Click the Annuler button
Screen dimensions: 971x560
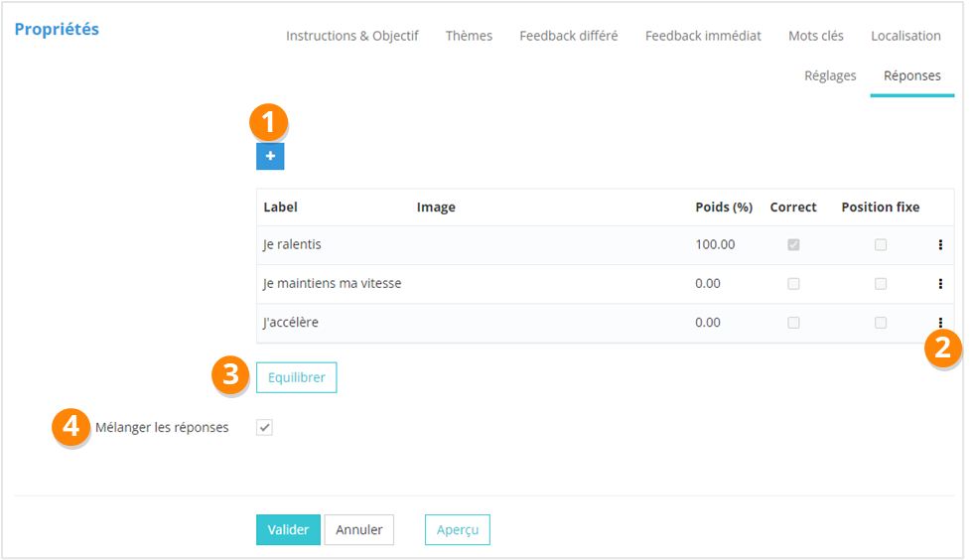(359, 530)
